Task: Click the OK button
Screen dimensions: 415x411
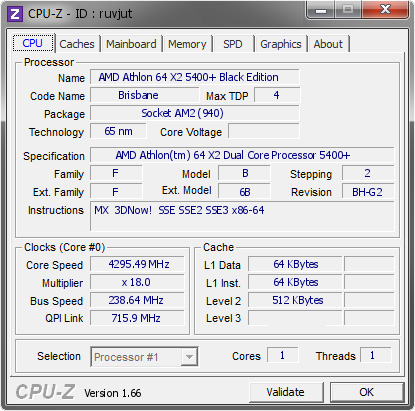Action: point(367,392)
